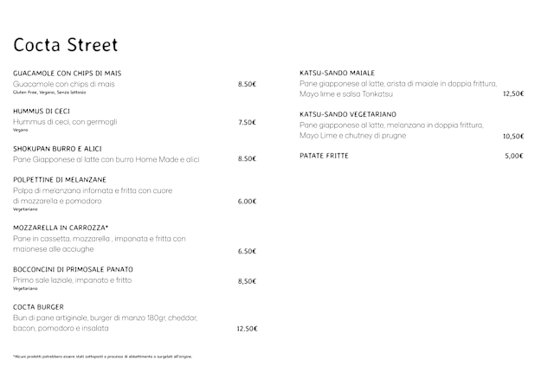The height and width of the screenshot is (392, 554).
Task: Click the 7.50€ hummus price
Action: 247,123
